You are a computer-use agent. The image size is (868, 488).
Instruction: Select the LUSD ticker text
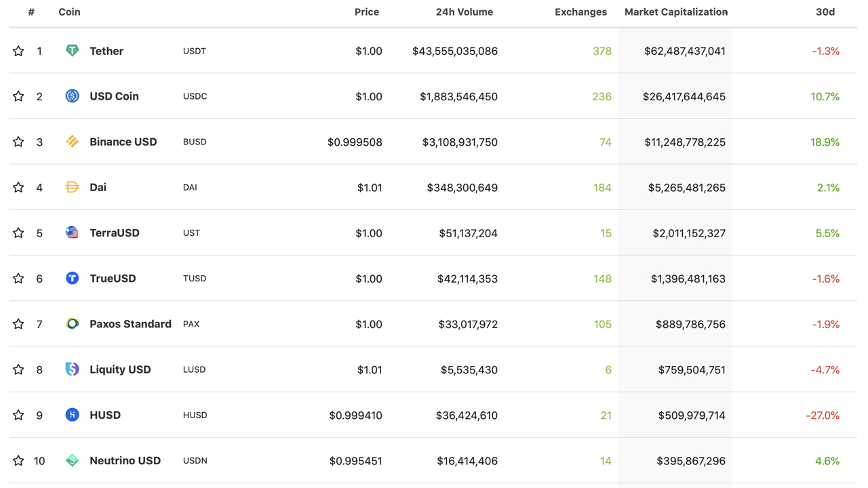(194, 369)
